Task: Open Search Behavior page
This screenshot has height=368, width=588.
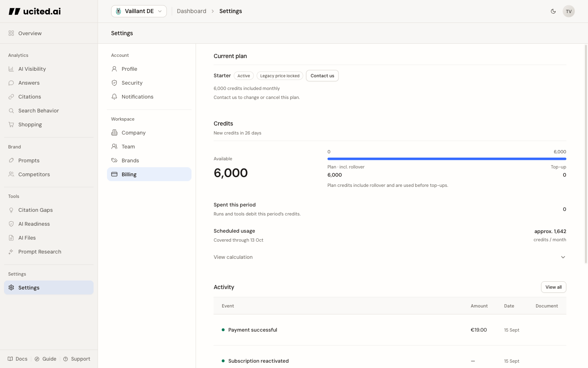Action: coord(49,110)
